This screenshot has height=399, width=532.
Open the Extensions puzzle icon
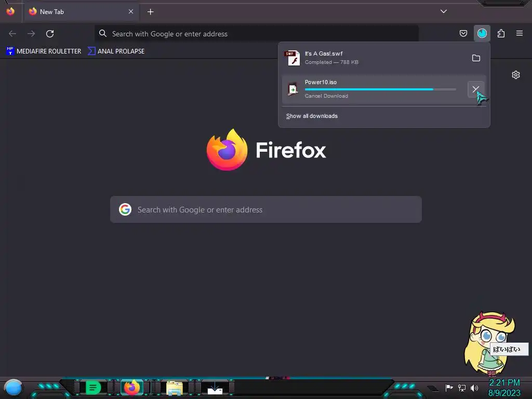pyautogui.click(x=501, y=33)
